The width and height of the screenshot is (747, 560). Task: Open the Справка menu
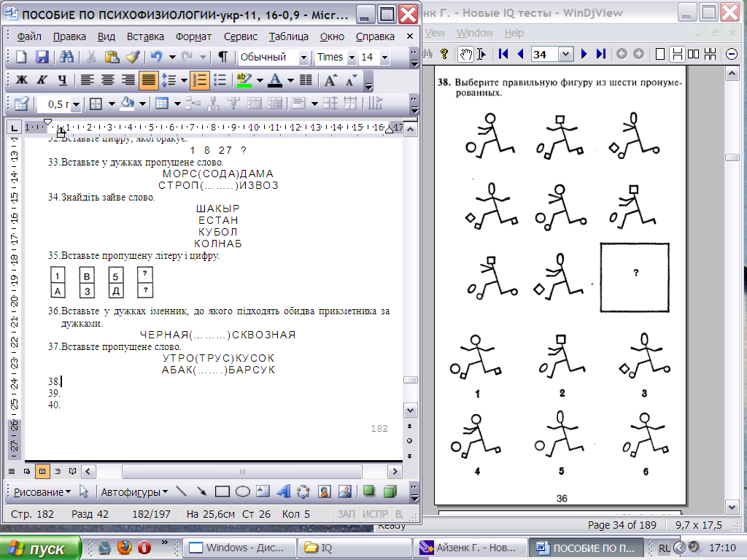[375, 36]
